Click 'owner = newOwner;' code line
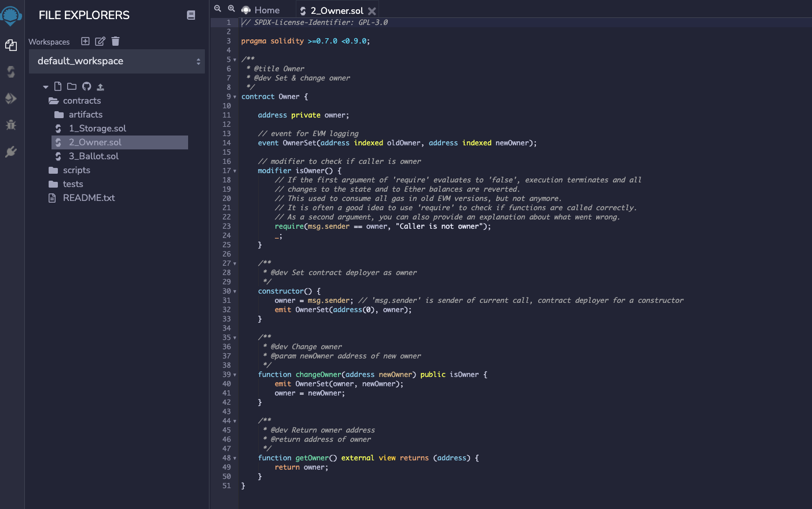The image size is (812, 509). [310, 393]
